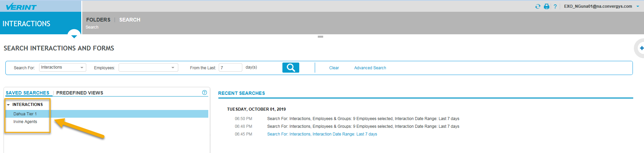Open the Interactions module menu arrow
The width and height of the screenshot is (644, 153).
pos(74,36)
